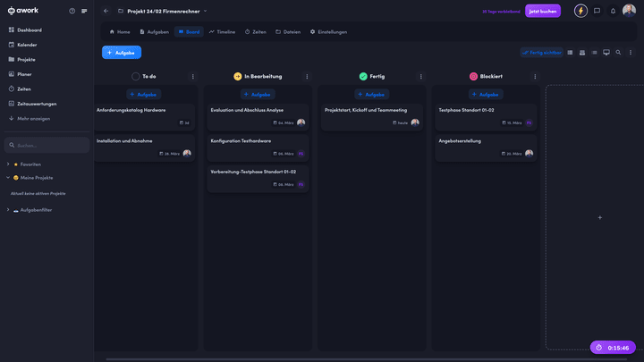The height and width of the screenshot is (362, 644).
Task: Open assignee avatar on Installation und Abnahme
Action: [187, 153]
